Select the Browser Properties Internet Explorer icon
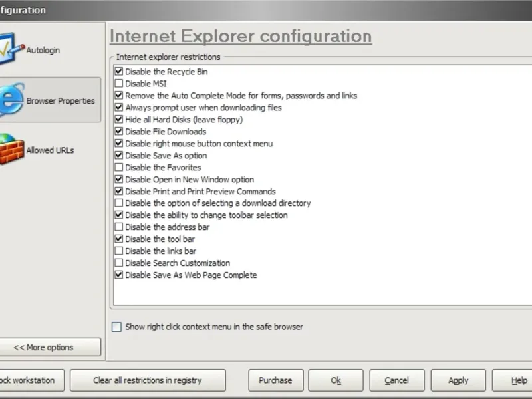This screenshot has width=532, height=399. tap(12, 100)
